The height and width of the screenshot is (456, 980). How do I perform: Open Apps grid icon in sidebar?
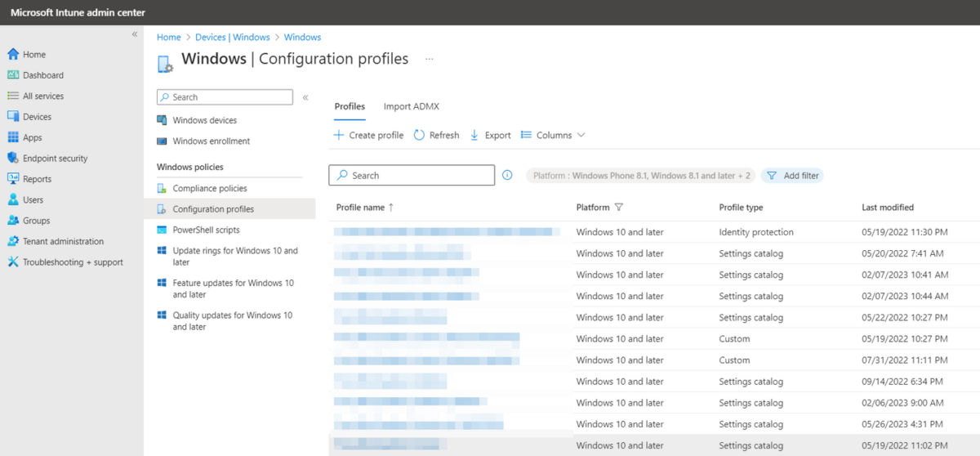[13, 137]
